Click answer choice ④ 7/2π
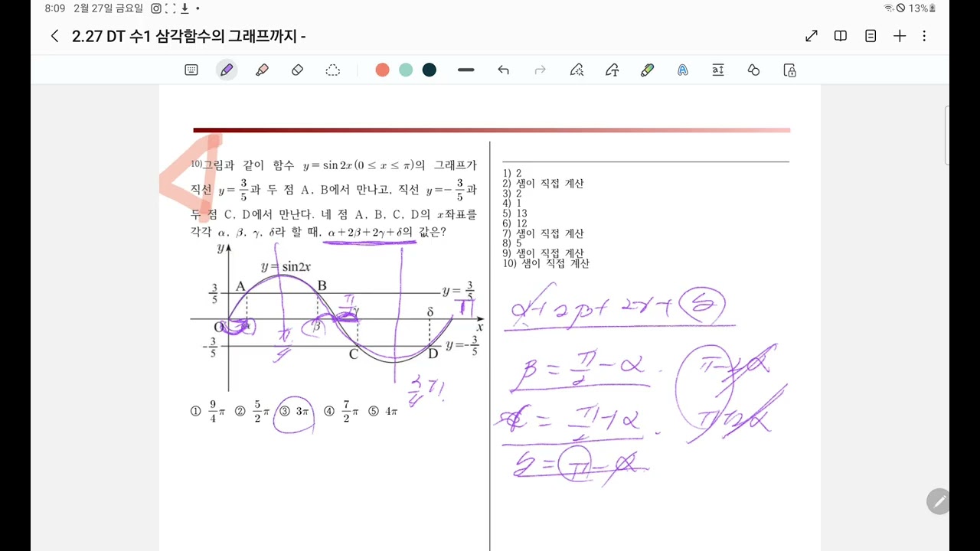 tap(341, 411)
